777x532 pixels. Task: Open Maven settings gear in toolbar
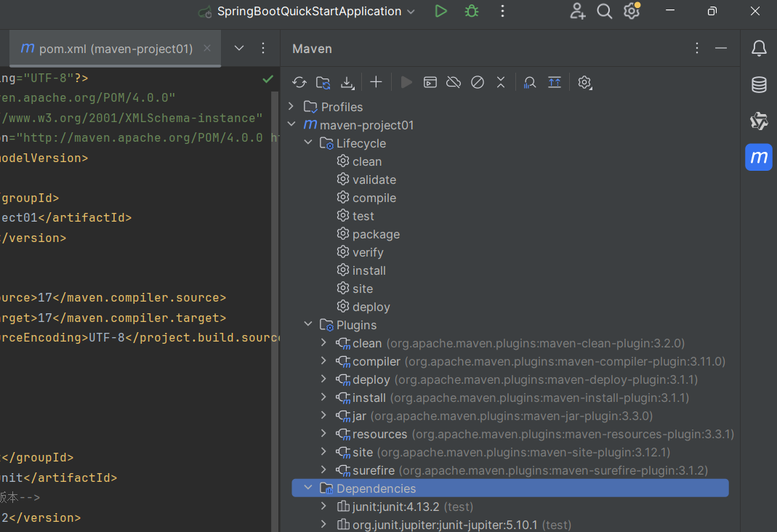tap(584, 82)
